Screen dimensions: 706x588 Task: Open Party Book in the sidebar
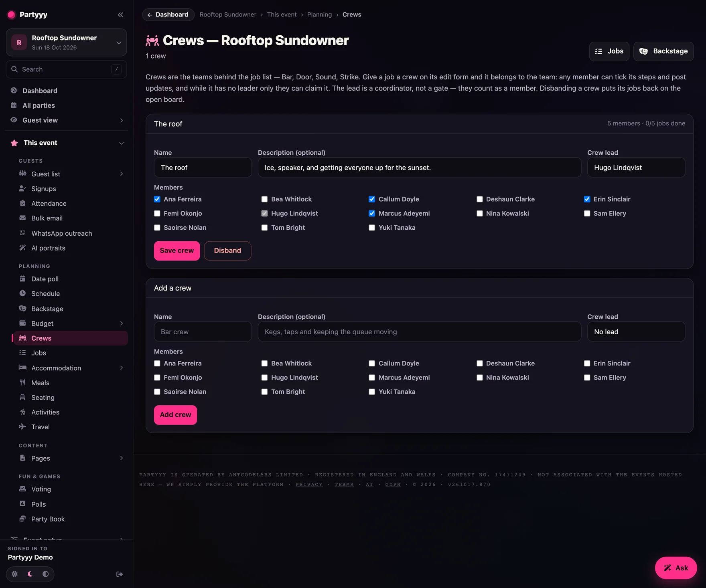coord(70,519)
